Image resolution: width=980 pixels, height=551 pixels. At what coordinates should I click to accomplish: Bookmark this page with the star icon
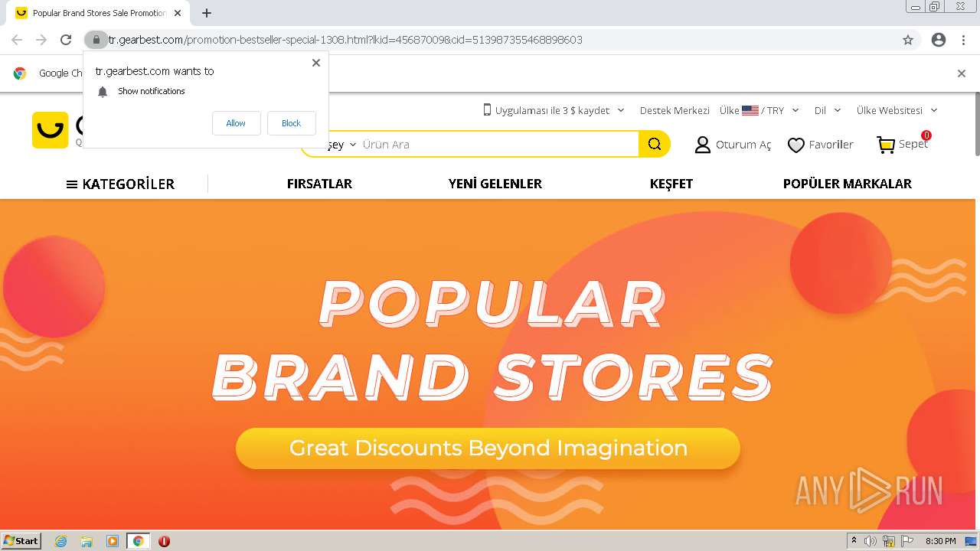(x=908, y=40)
